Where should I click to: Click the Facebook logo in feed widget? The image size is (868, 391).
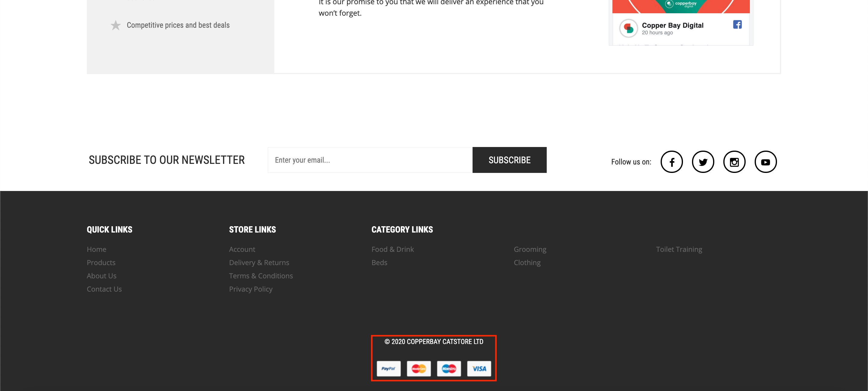coord(737,25)
